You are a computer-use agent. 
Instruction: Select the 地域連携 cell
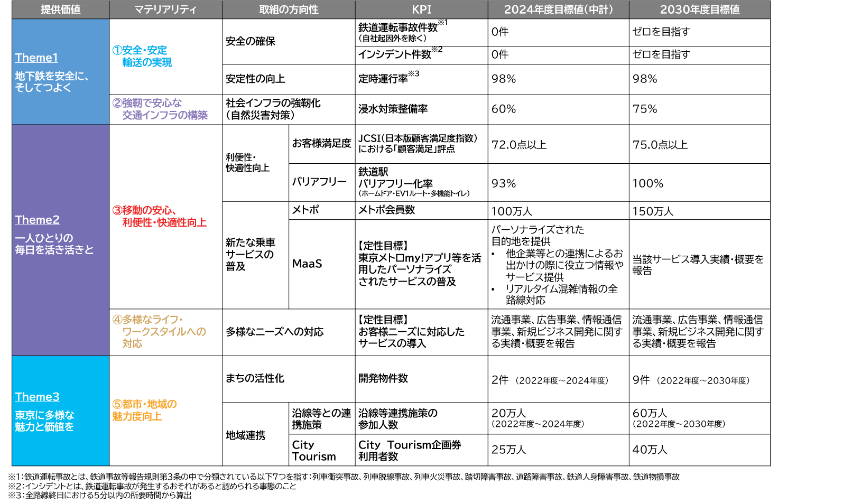coord(255,434)
